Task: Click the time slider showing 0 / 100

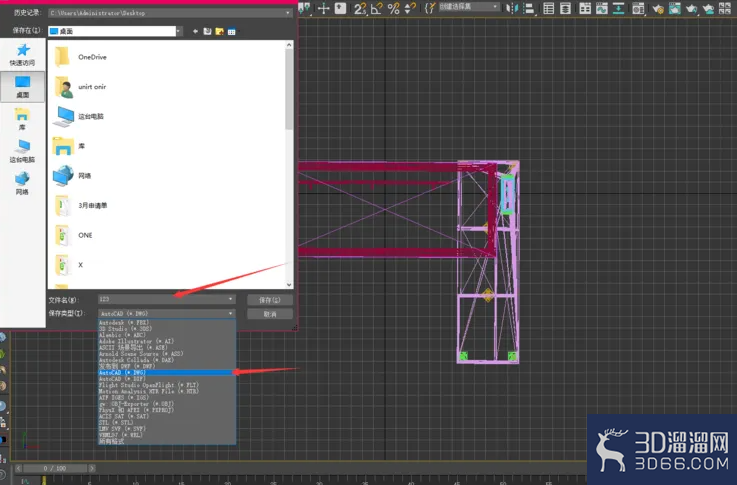Action: point(55,468)
